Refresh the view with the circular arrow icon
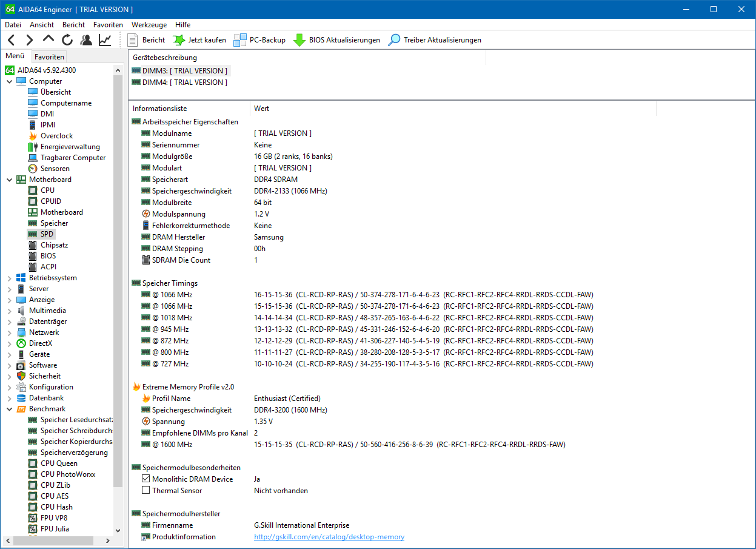The image size is (756, 549). [x=67, y=40]
